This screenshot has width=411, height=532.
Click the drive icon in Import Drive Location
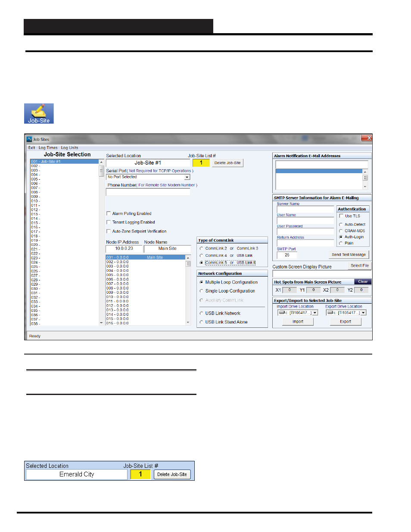[x=282, y=312]
